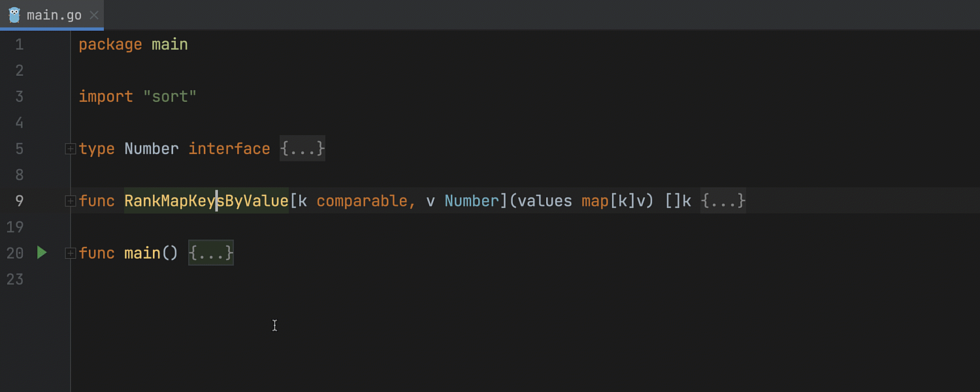Image resolution: width=980 pixels, height=392 pixels.
Task: Click the Go gopher icon on main.go tab
Action: (x=14, y=15)
